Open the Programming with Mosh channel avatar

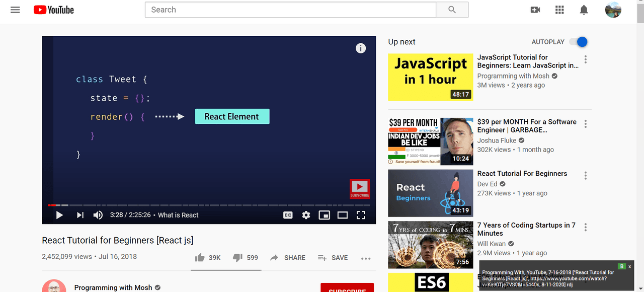(54, 286)
